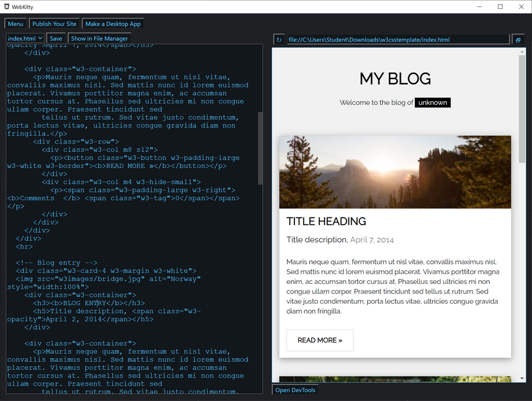Image resolution: width=532 pixels, height=401 pixels.
Task: Close the WebKitty window
Action: point(521,7)
